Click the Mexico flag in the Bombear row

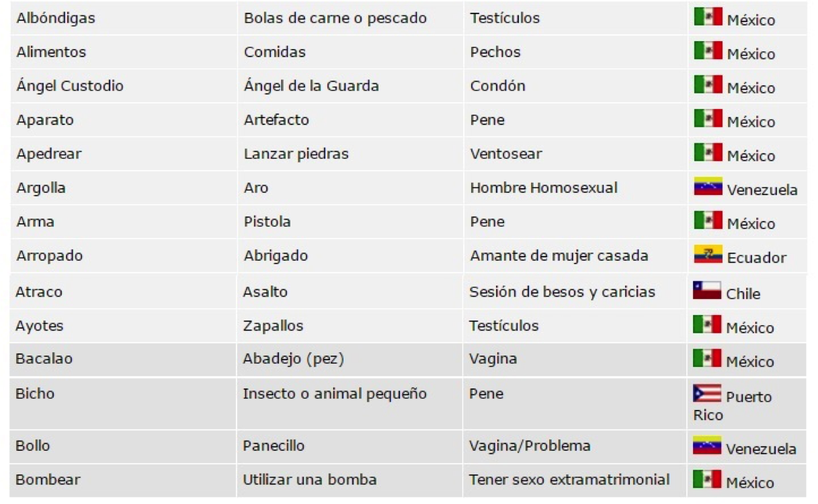(x=706, y=479)
